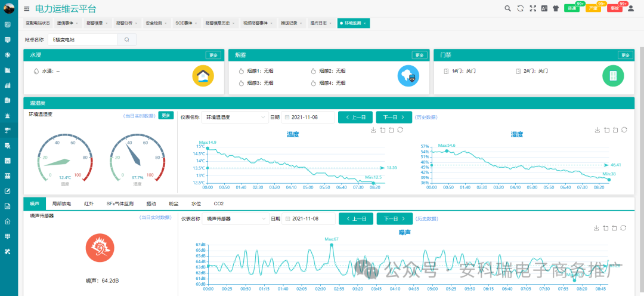644x296 pixels.
Task: Open the user profile icon at top right
Action: point(631,8)
